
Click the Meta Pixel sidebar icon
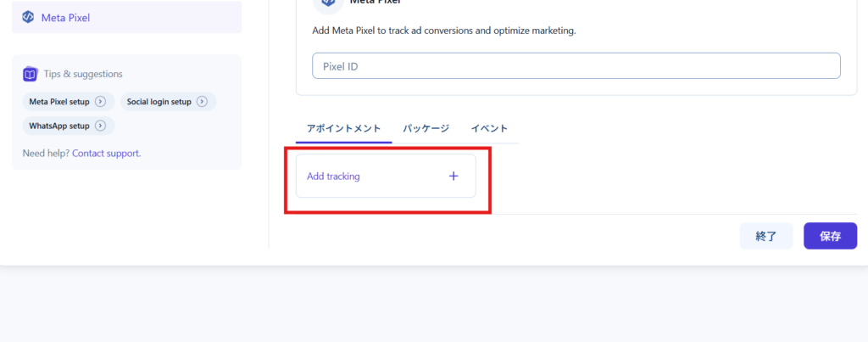click(28, 17)
